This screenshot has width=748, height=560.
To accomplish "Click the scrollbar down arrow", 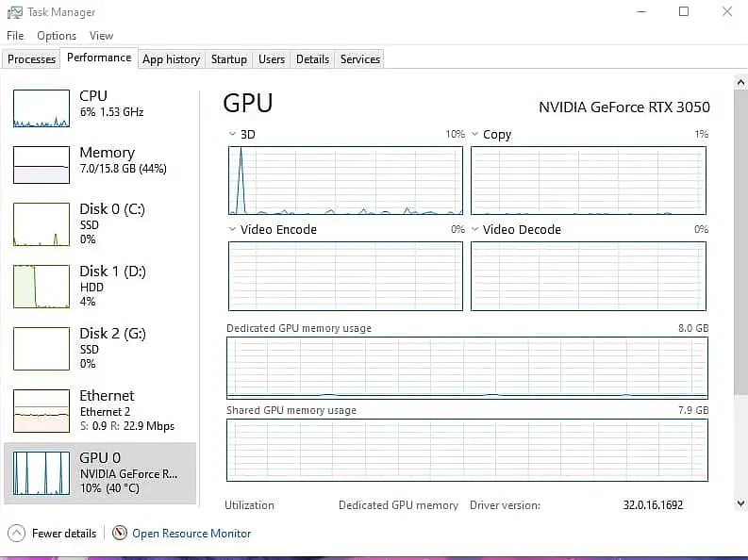I will (740, 502).
